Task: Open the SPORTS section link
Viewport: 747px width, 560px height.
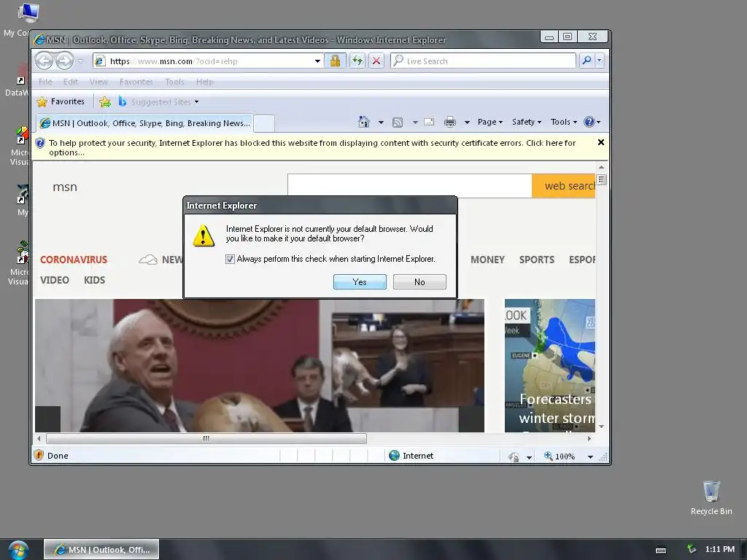Action: tap(537, 260)
